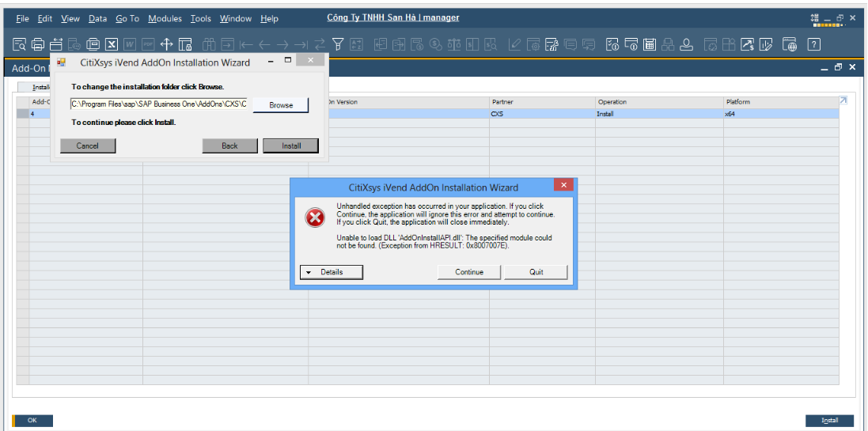The image size is (868, 431).
Task: Click the Print icon in toolbar
Action: coord(38,44)
